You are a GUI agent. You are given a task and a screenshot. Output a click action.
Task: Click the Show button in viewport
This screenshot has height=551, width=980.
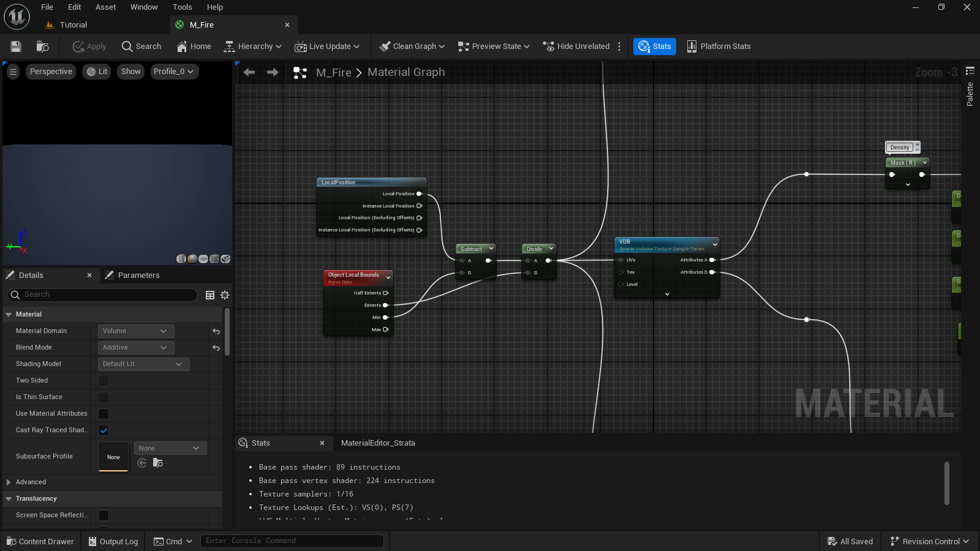coord(130,72)
